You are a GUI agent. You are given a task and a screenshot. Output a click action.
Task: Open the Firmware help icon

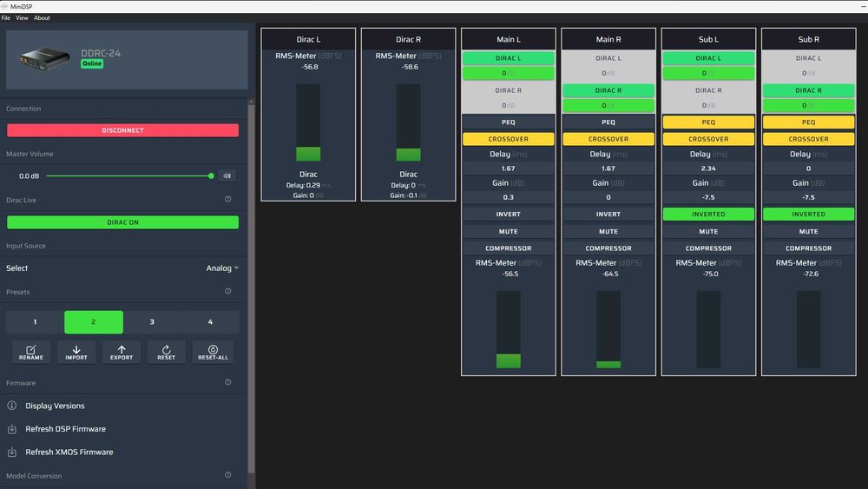click(x=228, y=382)
